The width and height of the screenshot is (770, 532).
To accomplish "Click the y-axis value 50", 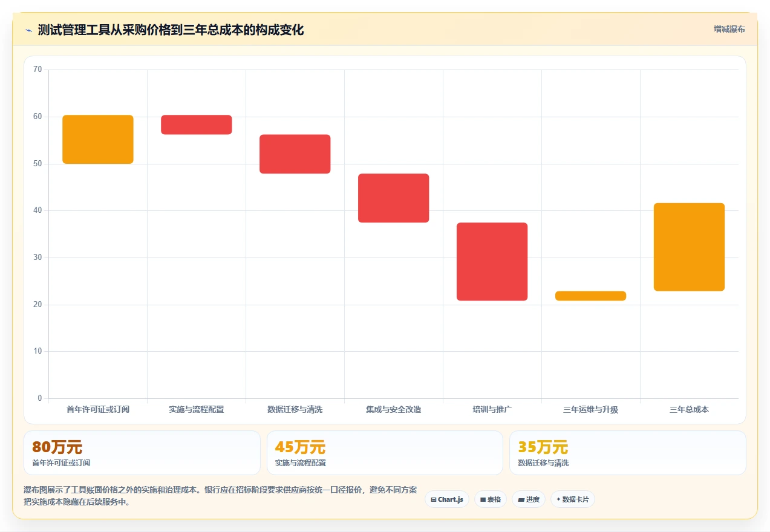I will pyautogui.click(x=38, y=164).
